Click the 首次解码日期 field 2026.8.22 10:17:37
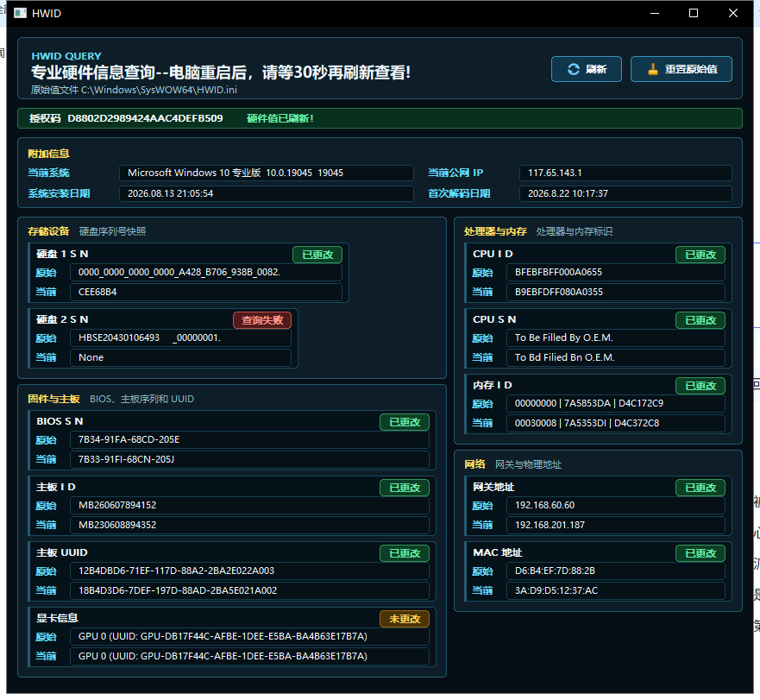Image resolution: width=760 pixels, height=700 pixels. [625, 193]
